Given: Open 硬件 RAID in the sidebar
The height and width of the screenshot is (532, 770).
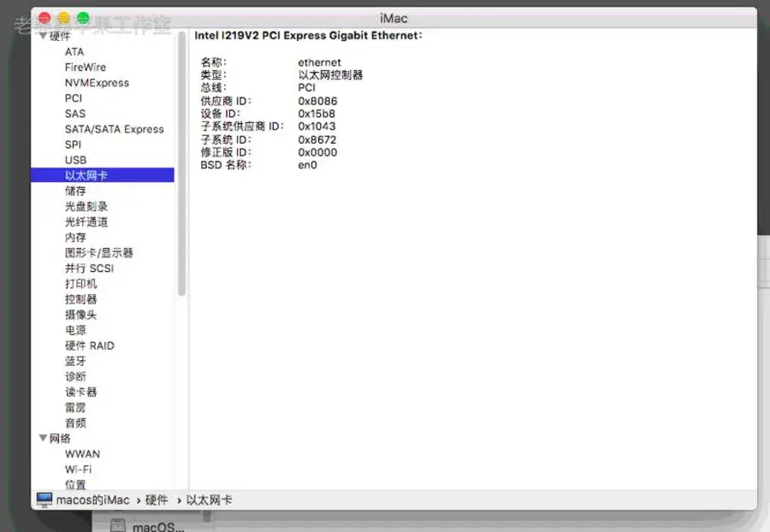Looking at the screenshot, I should tap(89, 346).
